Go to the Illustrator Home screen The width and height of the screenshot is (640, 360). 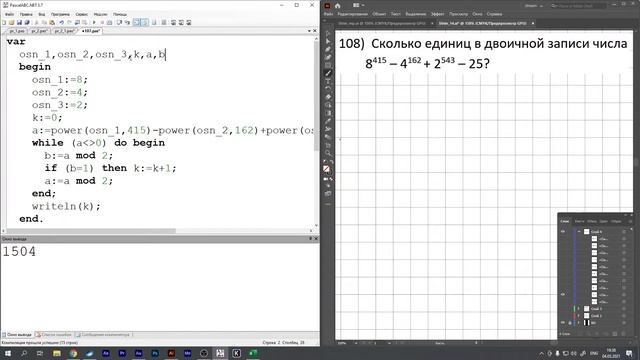click(338, 6)
